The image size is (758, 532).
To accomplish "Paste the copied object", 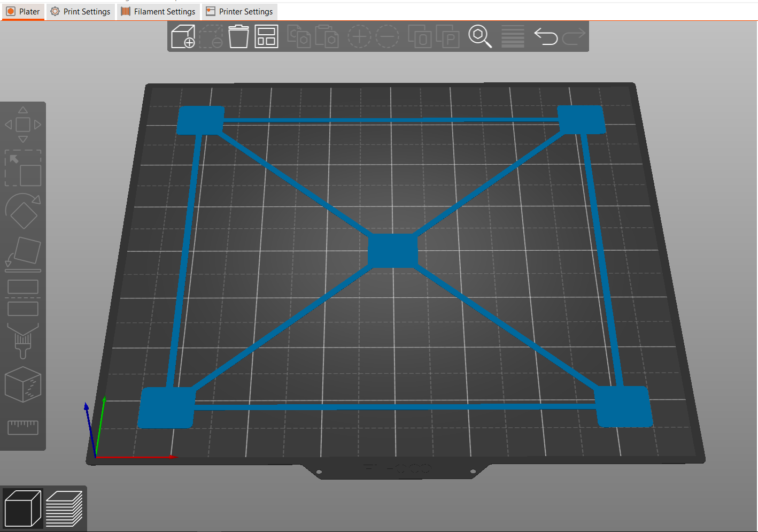I will [x=327, y=36].
